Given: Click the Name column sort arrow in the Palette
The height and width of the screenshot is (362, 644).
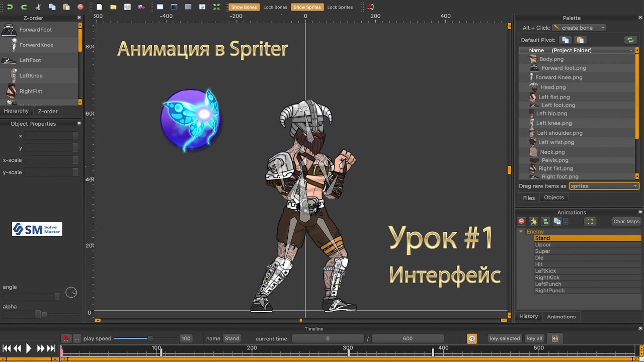Looking at the screenshot, I should pyautogui.click(x=631, y=50).
